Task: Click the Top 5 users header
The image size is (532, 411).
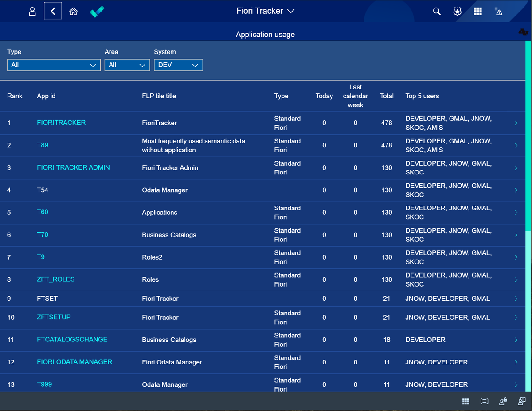Action: [422, 96]
